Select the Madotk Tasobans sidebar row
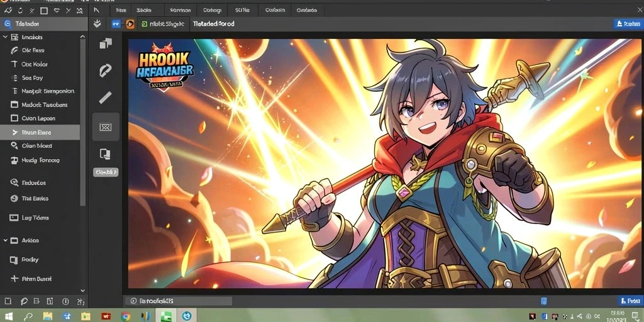644x322 pixels. point(41,105)
